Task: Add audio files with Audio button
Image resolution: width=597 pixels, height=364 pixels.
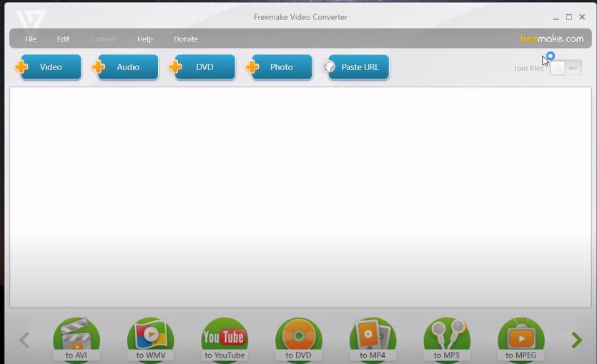Action: coord(125,67)
